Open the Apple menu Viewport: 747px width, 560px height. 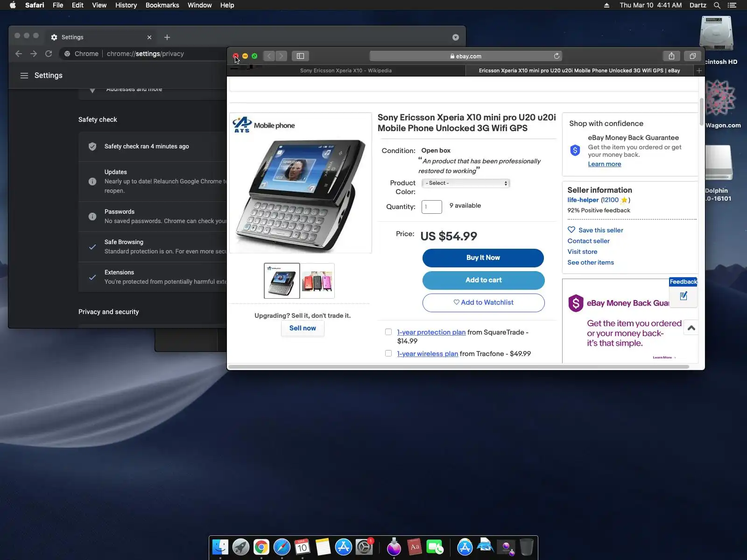pyautogui.click(x=13, y=5)
